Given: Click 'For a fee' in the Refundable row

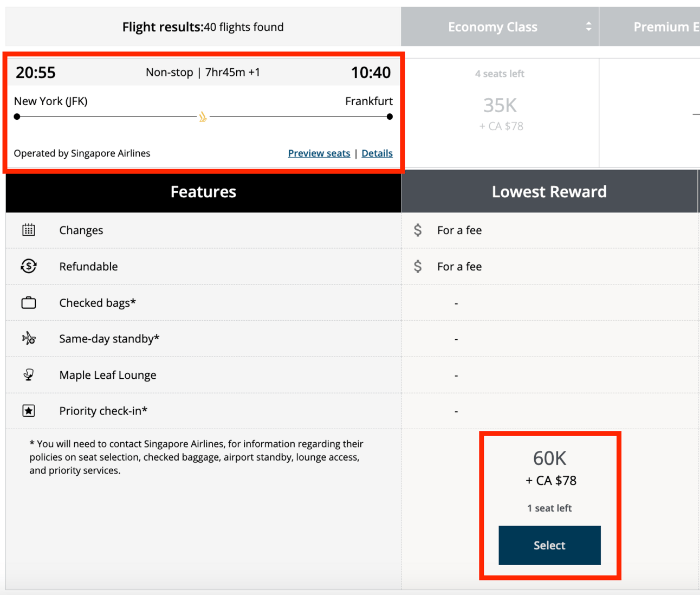Looking at the screenshot, I should coord(459,267).
